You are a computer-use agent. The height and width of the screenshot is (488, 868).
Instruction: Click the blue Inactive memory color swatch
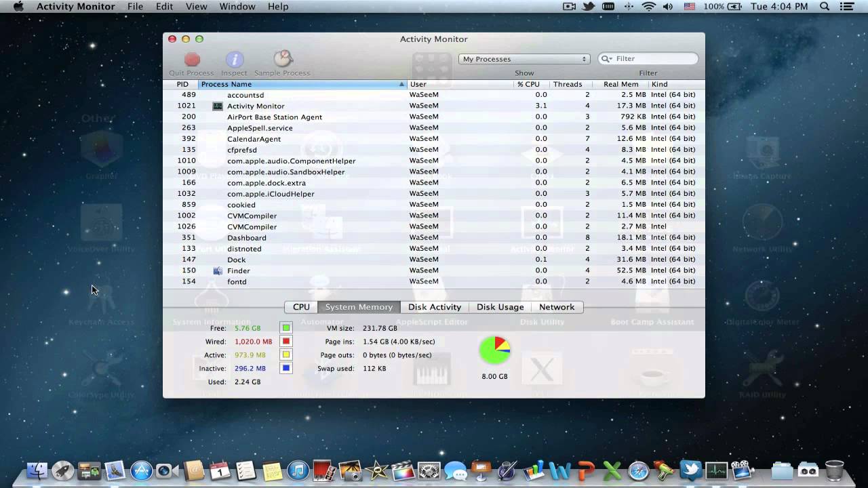286,369
